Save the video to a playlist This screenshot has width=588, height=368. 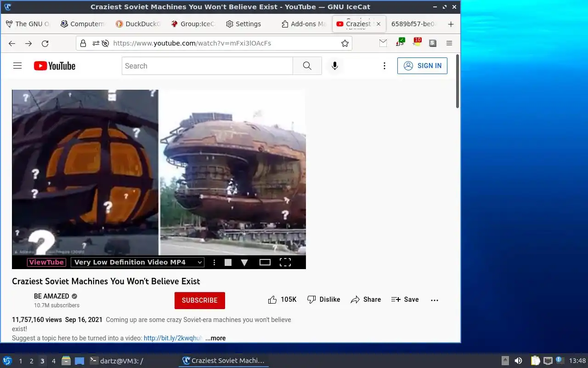pyautogui.click(x=405, y=299)
